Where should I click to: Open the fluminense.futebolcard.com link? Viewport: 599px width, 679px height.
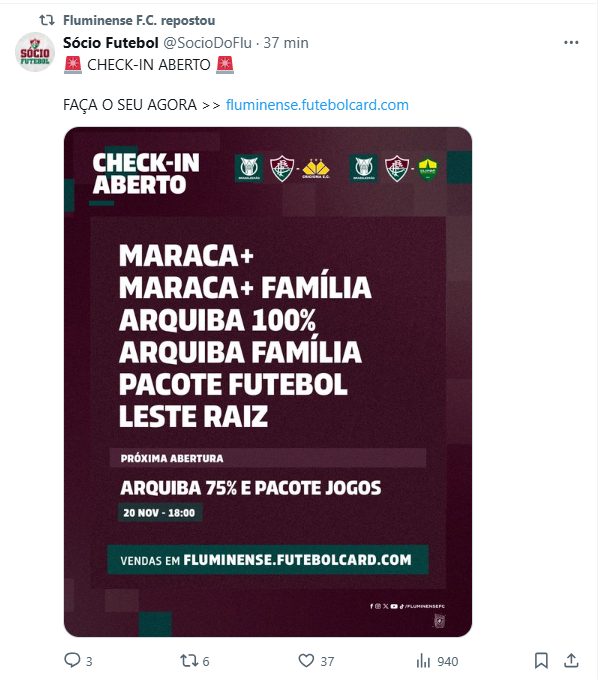317,105
